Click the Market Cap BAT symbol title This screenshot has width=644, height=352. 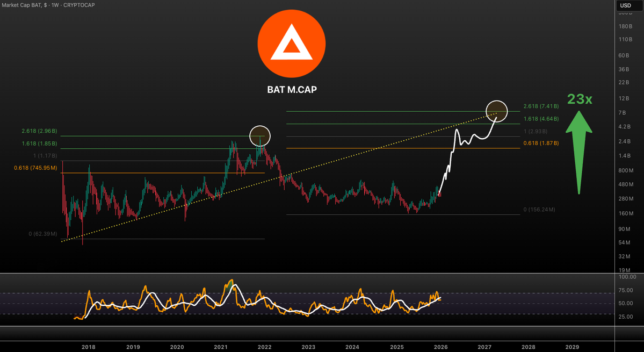24,5
